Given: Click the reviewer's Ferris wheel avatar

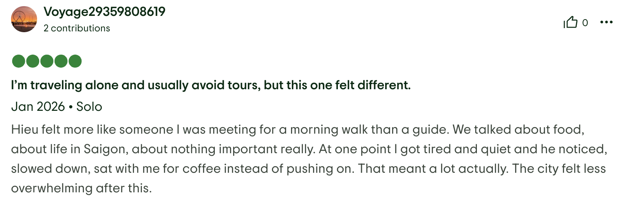Looking at the screenshot, I should pyautogui.click(x=24, y=19).
